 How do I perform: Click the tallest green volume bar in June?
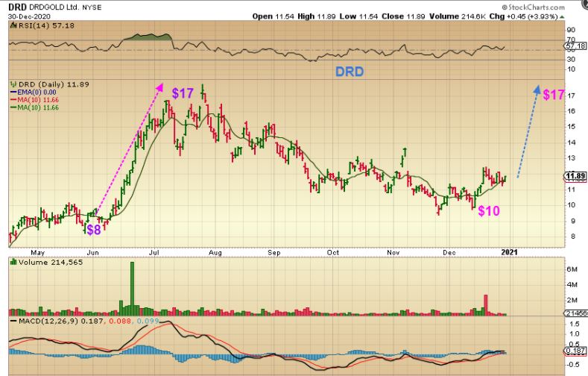pos(132,289)
